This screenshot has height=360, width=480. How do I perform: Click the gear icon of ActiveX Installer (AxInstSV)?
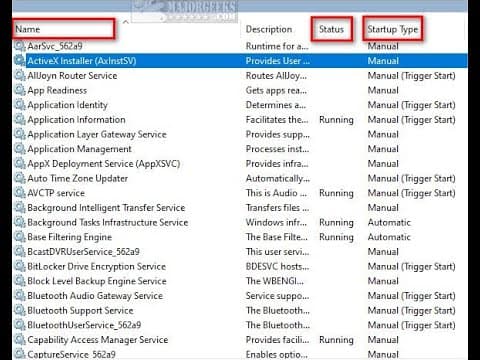(20, 61)
